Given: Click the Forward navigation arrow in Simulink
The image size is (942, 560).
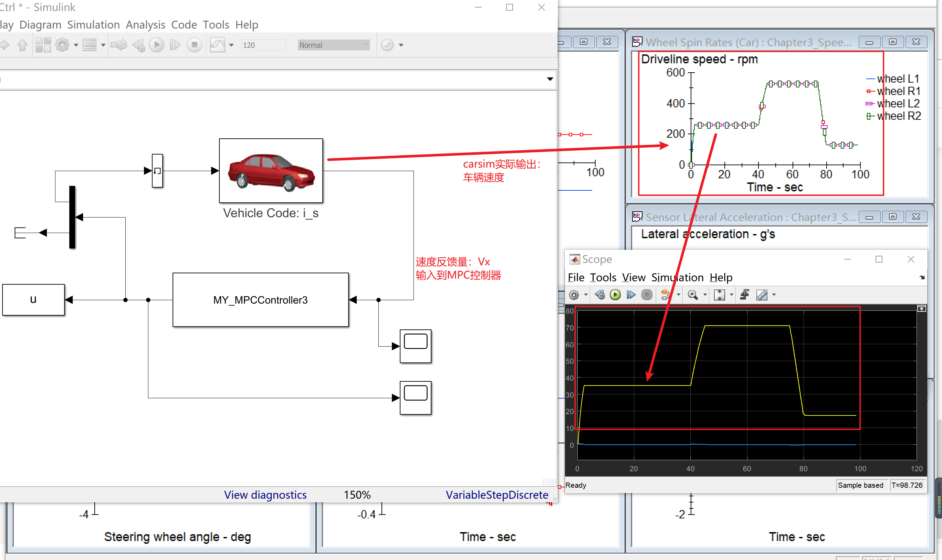Looking at the screenshot, I should point(4,45).
